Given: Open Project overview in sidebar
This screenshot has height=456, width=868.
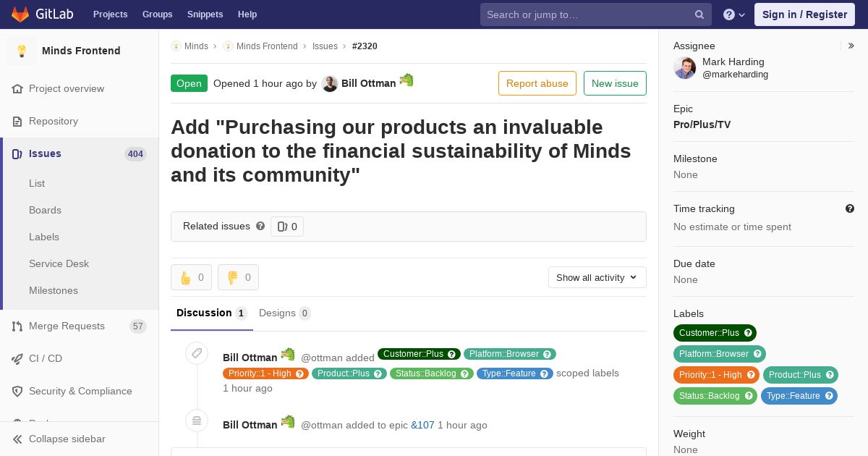Looking at the screenshot, I should [67, 88].
